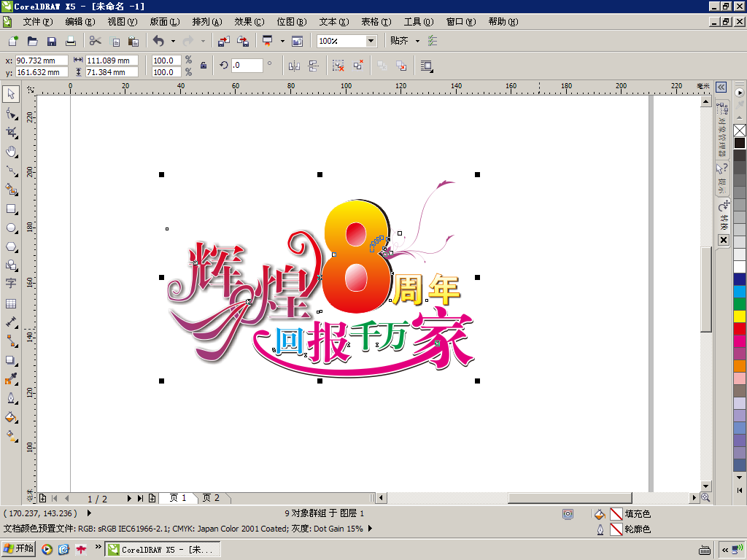This screenshot has height=560, width=747.
Task: Close the docker with X button
Action: click(x=723, y=240)
